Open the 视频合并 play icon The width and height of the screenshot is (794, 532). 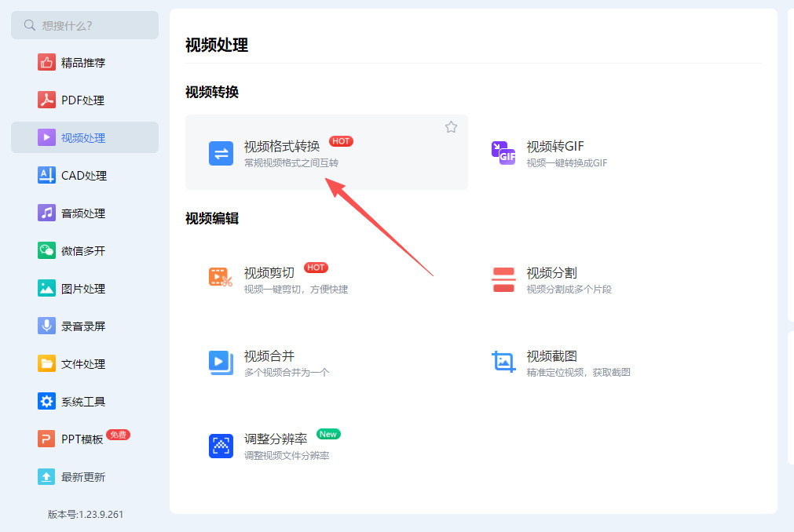221,363
